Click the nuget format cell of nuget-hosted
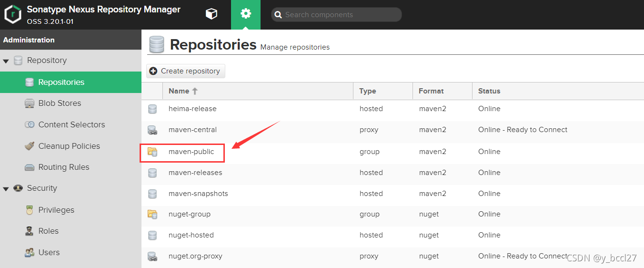Screen dimensions: 644x268 (x=429, y=235)
